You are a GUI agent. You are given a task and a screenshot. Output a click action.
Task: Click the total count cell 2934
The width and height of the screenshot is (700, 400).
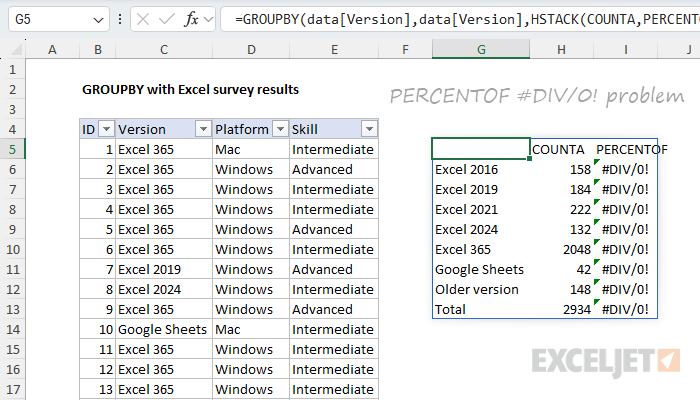(561, 309)
